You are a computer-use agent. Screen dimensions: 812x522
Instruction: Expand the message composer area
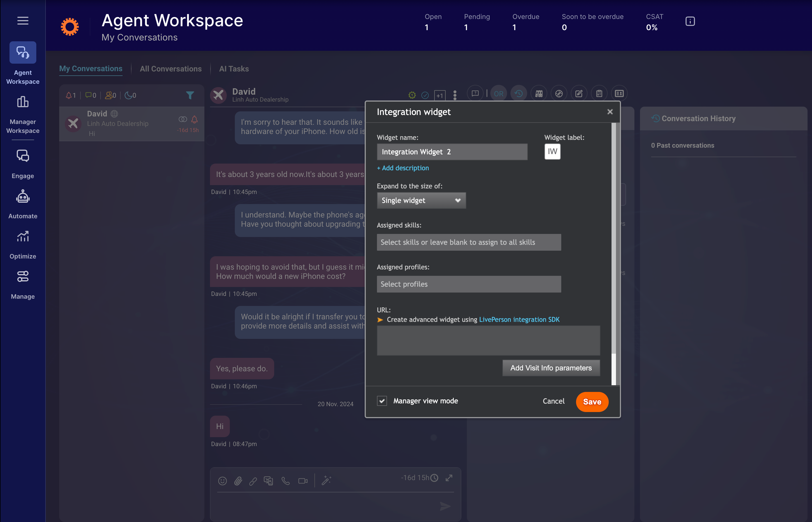[449, 478]
